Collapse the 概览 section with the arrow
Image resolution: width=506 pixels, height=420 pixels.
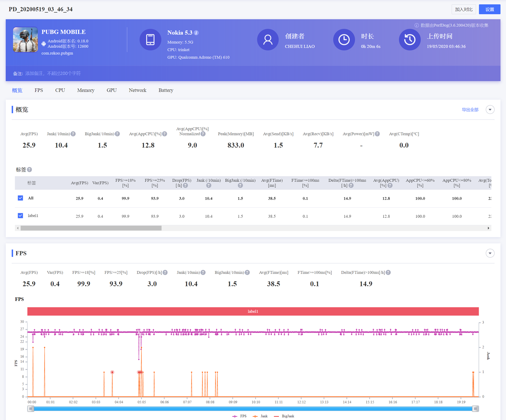tap(490, 110)
